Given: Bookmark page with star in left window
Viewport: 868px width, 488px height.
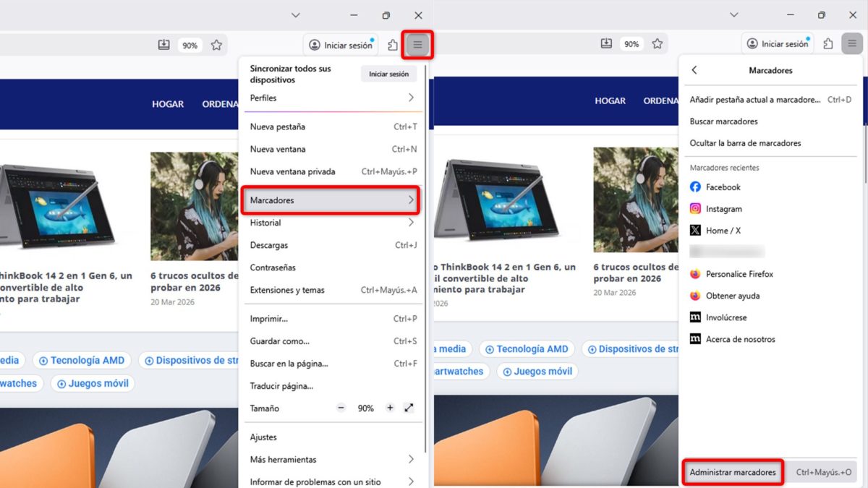Looking at the screenshot, I should (x=216, y=45).
